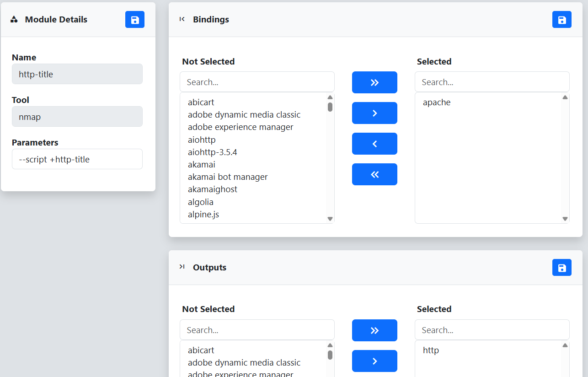Click down arrow of Bindings Not Selected scrollbar
Image resolution: width=588 pixels, height=377 pixels.
(330, 219)
